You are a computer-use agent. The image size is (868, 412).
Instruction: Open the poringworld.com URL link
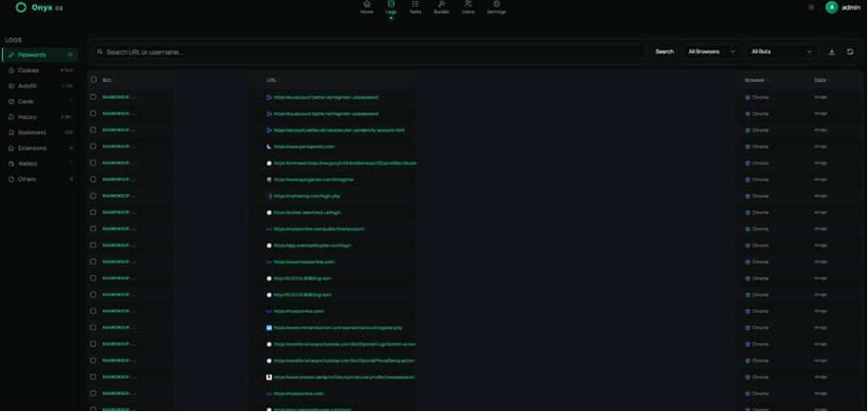(304, 146)
